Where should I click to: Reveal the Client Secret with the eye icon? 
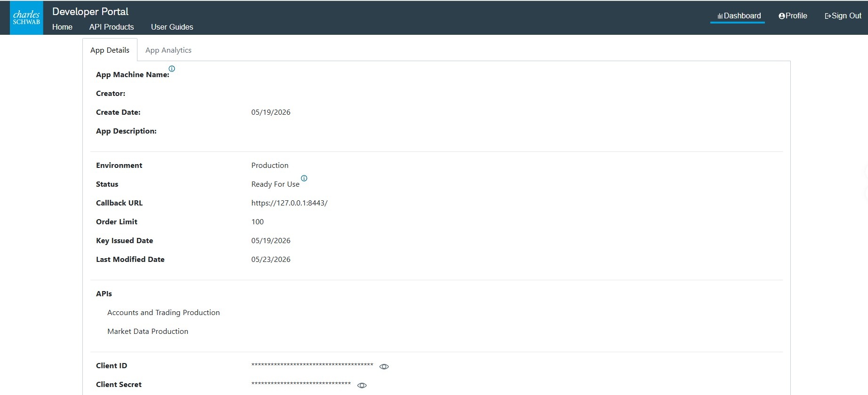click(x=362, y=386)
